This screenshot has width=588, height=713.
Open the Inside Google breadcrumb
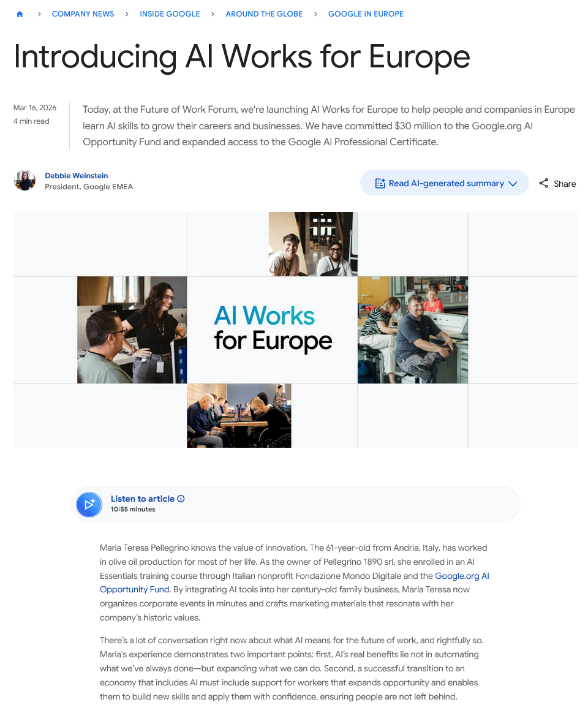click(x=170, y=14)
